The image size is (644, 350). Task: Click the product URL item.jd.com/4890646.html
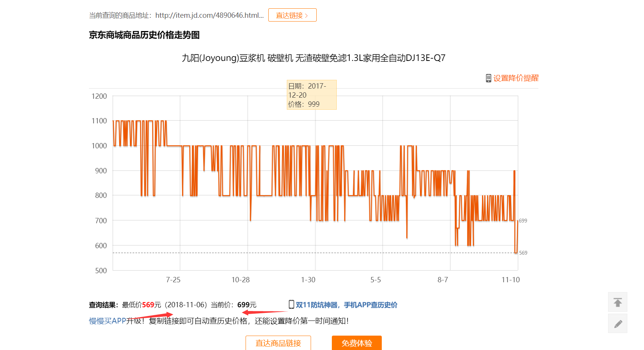pos(209,15)
